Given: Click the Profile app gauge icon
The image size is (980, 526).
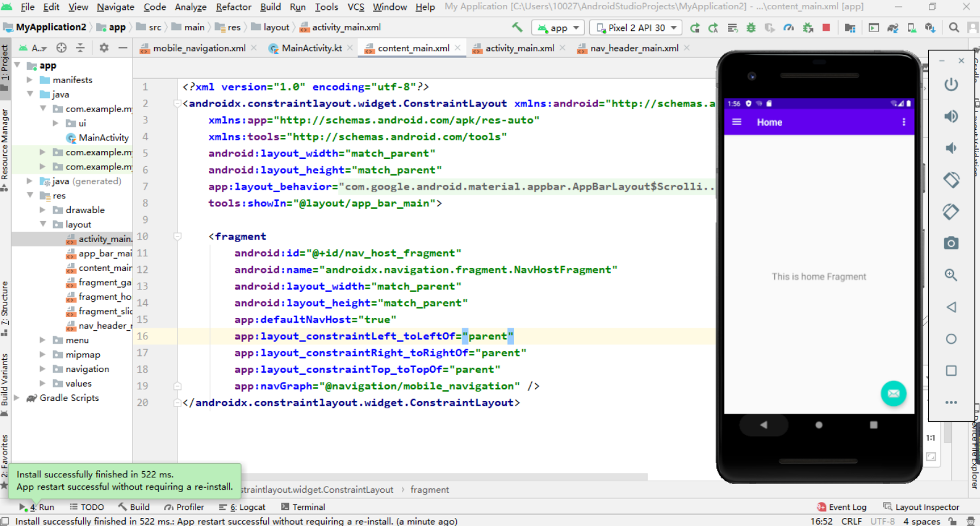Looking at the screenshot, I should tap(789, 28).
